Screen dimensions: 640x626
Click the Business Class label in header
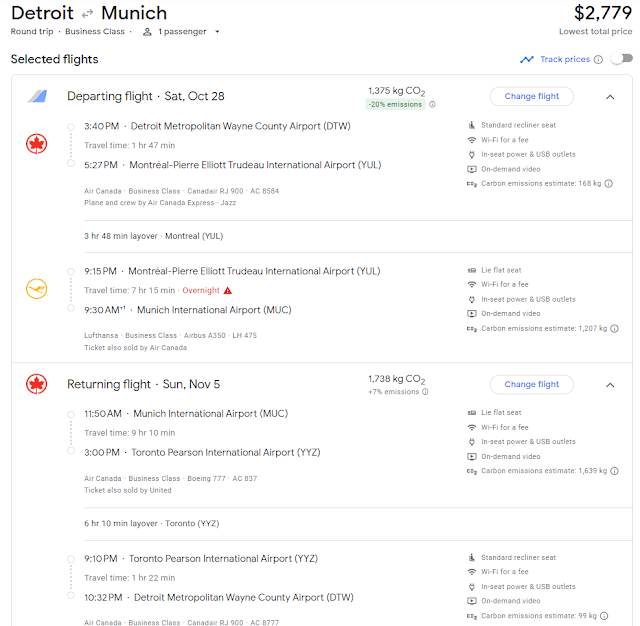(x=95, y=31)
